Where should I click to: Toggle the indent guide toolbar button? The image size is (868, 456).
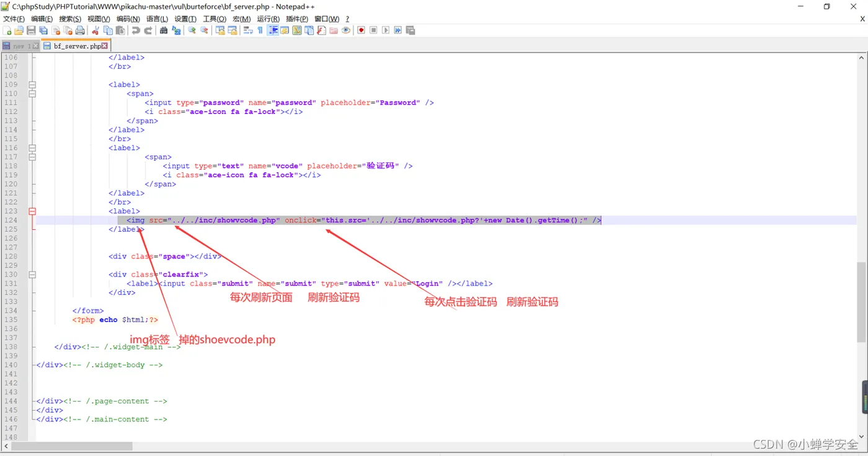point(272,30)
